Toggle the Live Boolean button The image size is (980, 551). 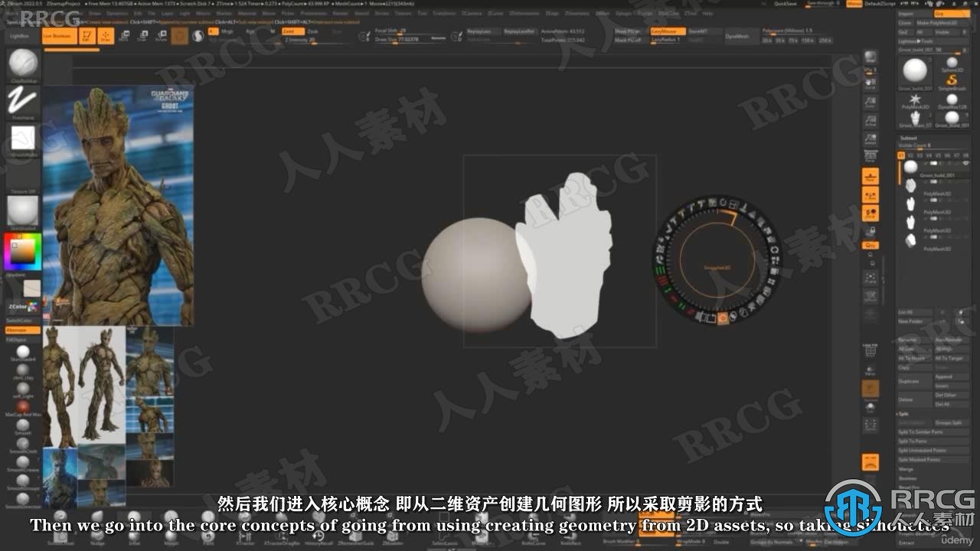(58, 36)
